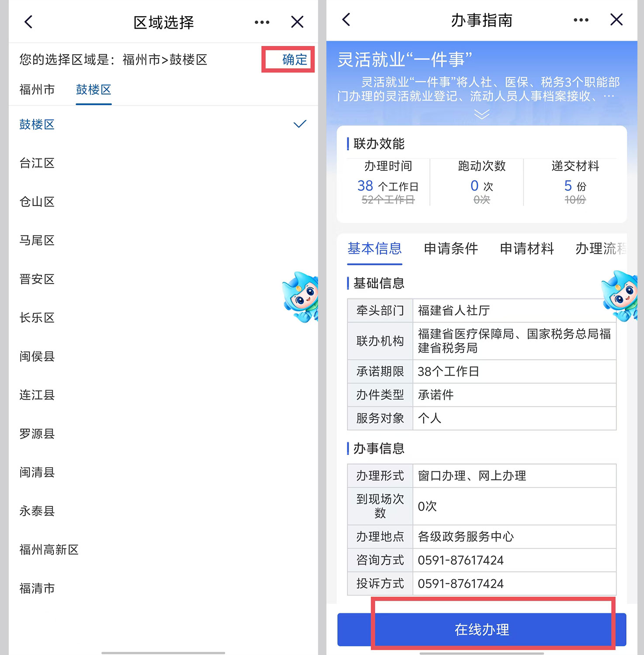Screen dimensions: 644x655
Task: Choose 晋安区 from the district list
Action: click(163, 279)
